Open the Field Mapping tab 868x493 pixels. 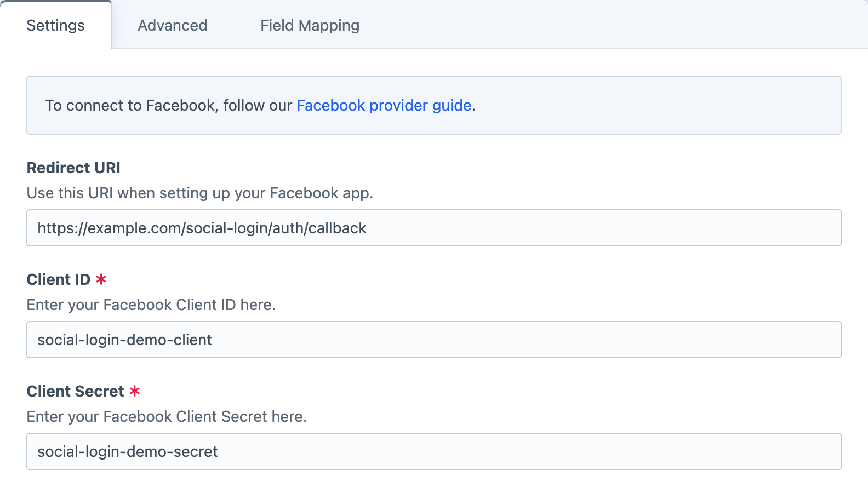click(x=310, y=25)
